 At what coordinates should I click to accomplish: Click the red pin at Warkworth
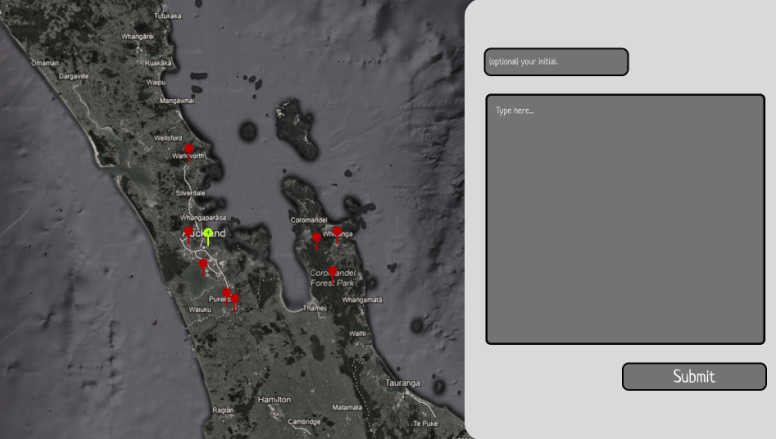coord(189,150)
